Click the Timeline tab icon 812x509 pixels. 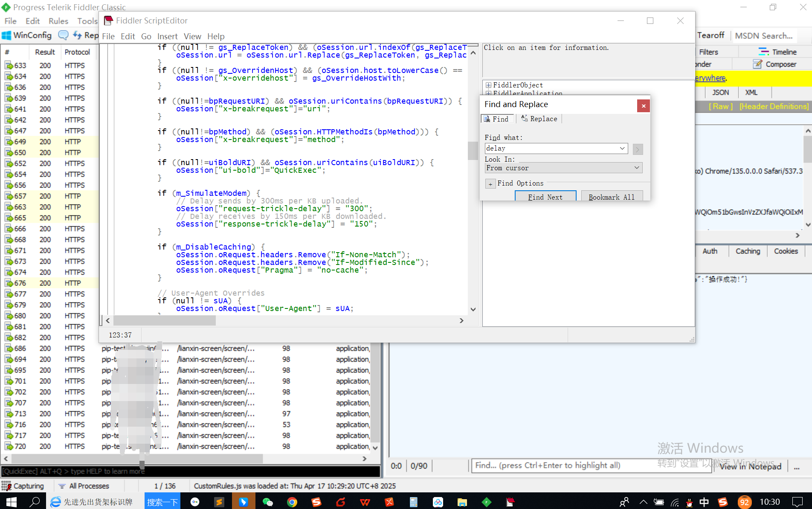point(764,52)
